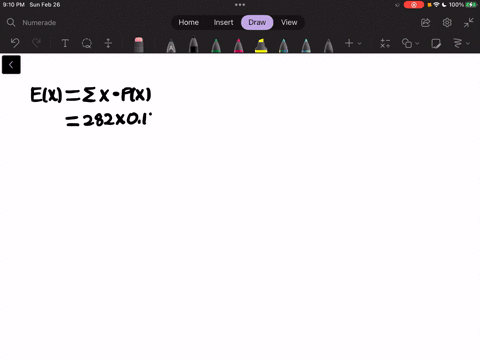480x360 pixels.
Task: Tap the handwritten 282×0.1 line
Action: pos(109,119)
